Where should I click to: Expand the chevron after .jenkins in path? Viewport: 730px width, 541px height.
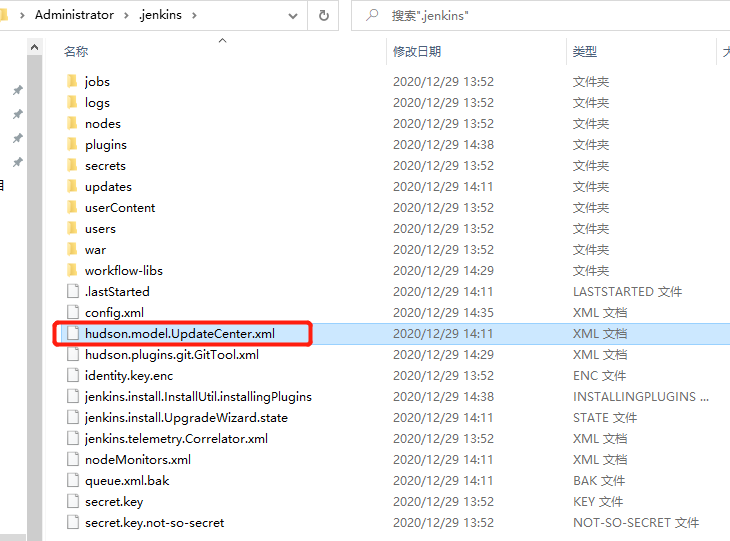coord(194,15)
